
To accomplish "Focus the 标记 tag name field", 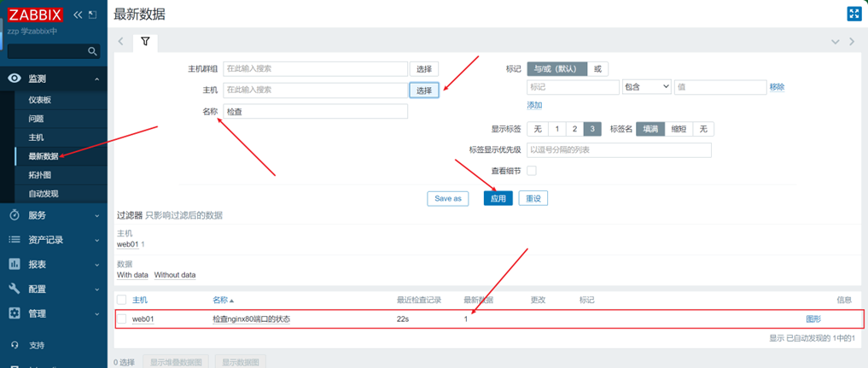I will 573,87.
